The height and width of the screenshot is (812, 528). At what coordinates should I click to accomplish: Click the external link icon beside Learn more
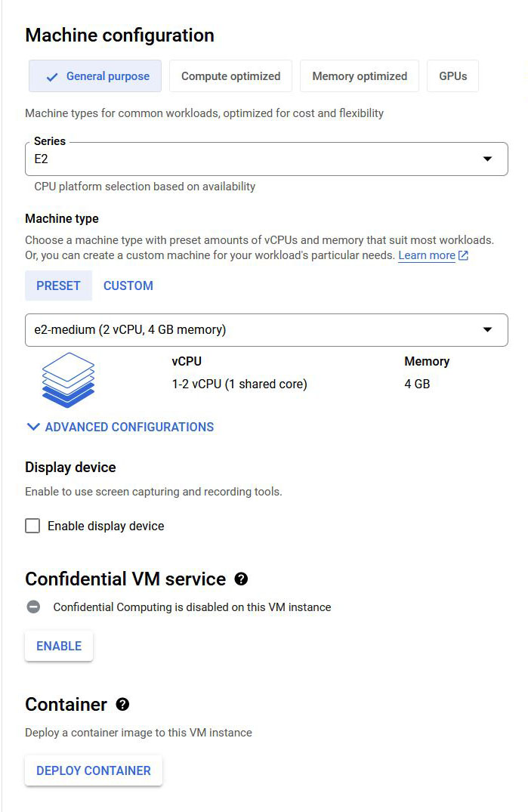(463, 255)
